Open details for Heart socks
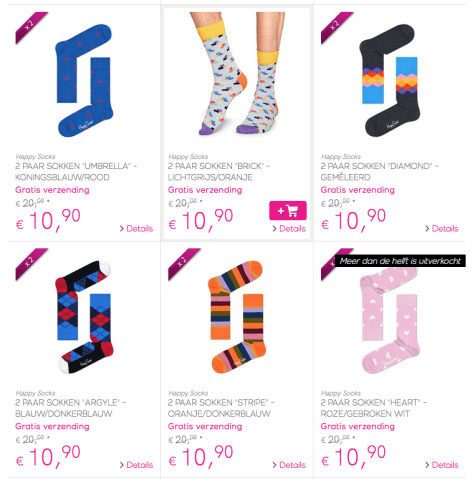Viewport: 475px width, 481px height. pyautogui.click(x=442, y=465)
